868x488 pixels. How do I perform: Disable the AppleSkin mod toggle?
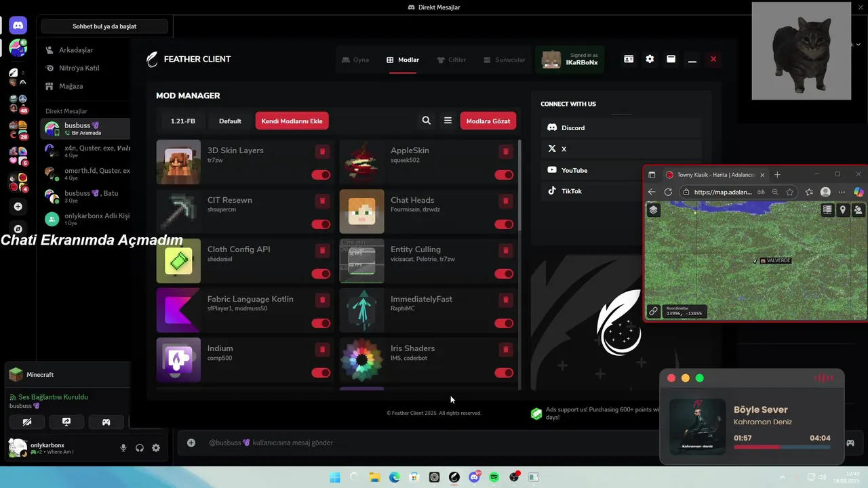tap(504, 175)
